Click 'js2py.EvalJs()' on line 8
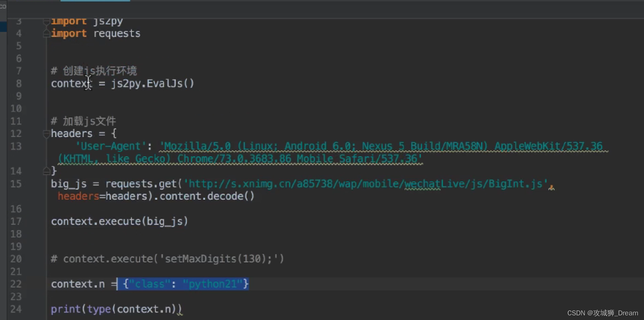This screenshot has width=644, height=320. pyautogui.click(x=153, y=84)
